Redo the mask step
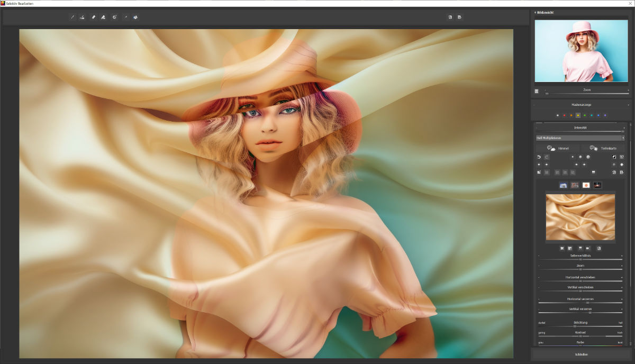This screenshot has width=635, height=364. (x=547, y=157)
